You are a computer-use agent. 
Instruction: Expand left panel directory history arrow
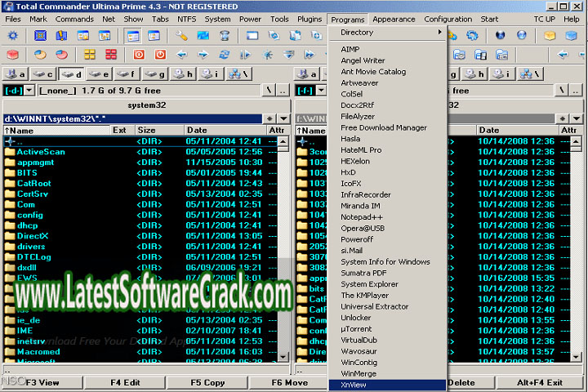pos(284,119)
